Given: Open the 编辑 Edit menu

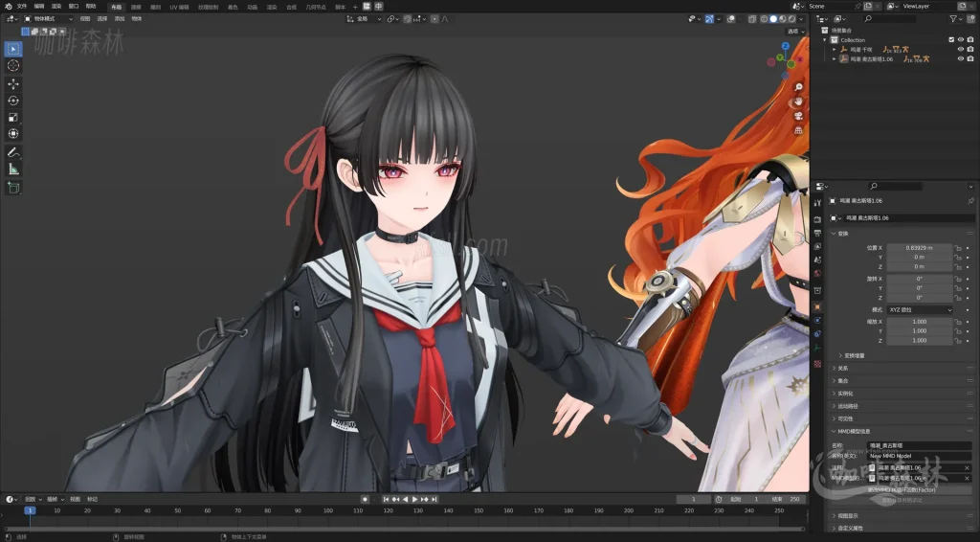Looking at the screenshot, I should point(39,7).
